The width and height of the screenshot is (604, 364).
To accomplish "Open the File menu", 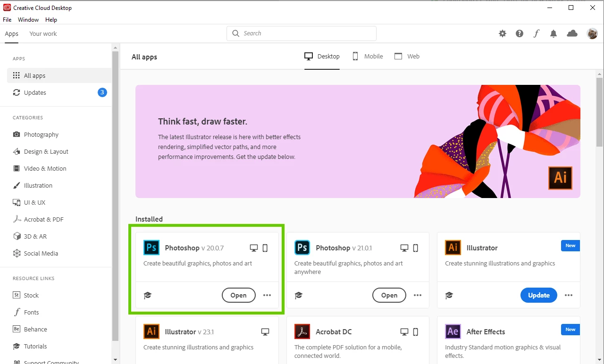I will pos(7,20).
